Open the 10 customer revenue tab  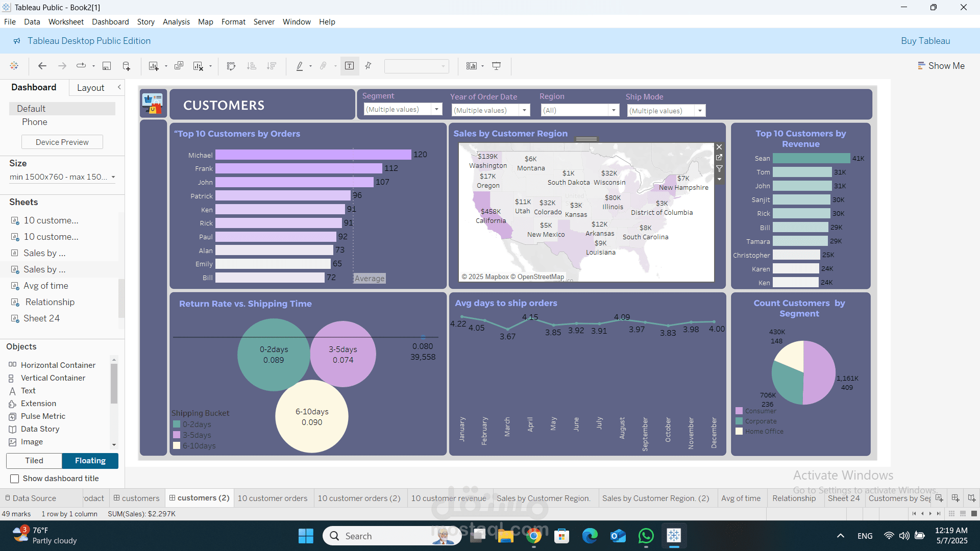click(449, 498)
